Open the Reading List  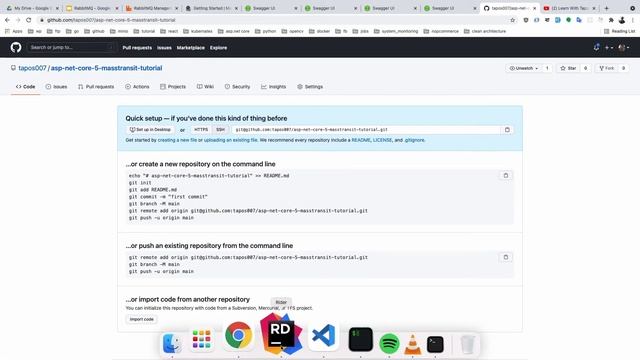coord(619,31)
